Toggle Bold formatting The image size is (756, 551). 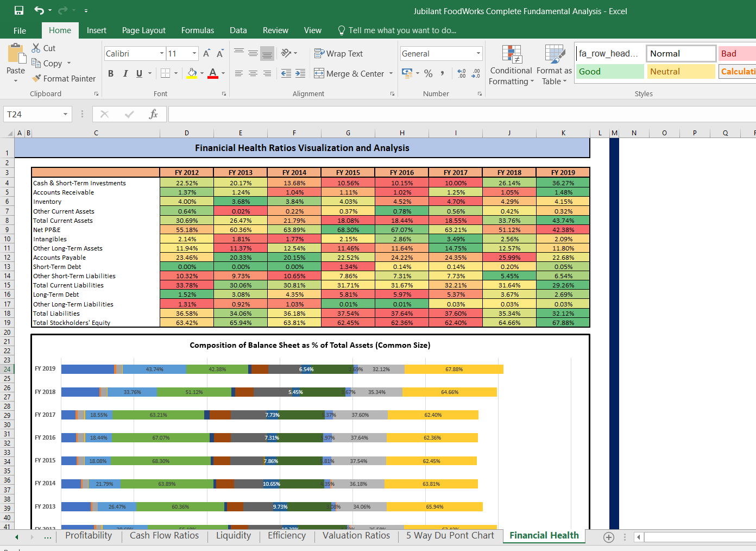tap(111, 73)
